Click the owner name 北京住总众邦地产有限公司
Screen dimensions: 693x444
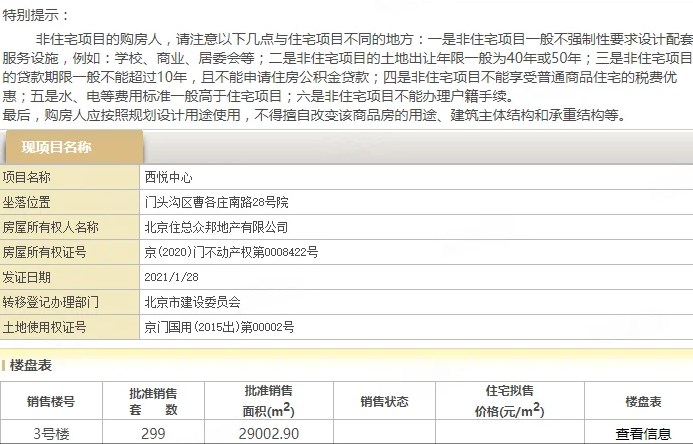216,227
